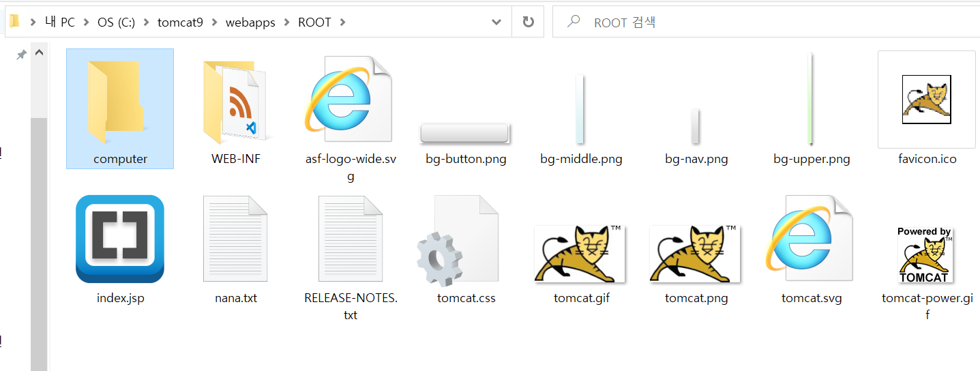The width and height of the screenshot is (980, 371).
Task: Click the index.jsp name label
Action: 121,298
